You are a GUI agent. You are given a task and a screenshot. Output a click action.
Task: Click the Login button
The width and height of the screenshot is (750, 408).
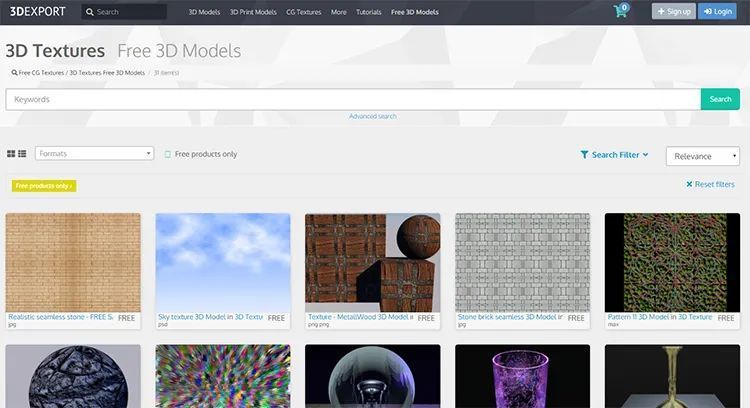pos(717,11)
